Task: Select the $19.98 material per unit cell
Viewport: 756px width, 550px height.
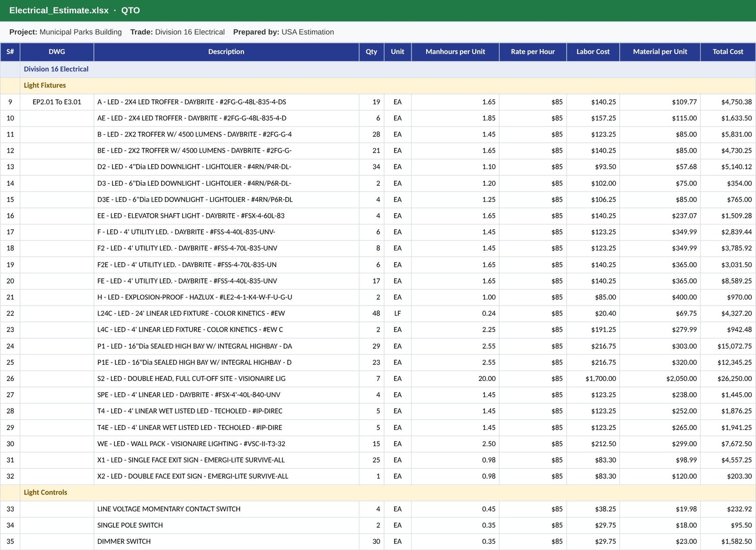Action: tap(660, 509)
